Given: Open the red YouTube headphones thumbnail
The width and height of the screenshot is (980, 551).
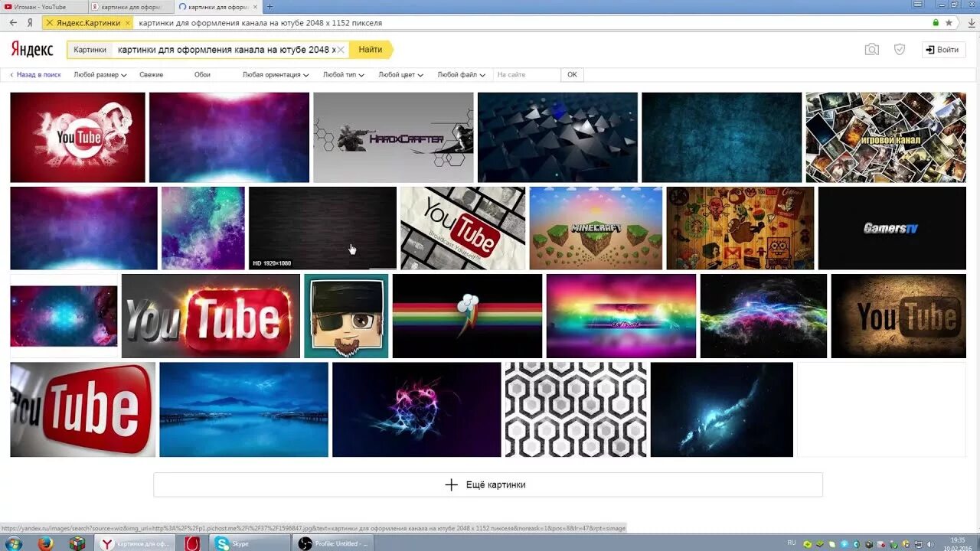Looking at the screenshot, I should click(x=77, y=138).
